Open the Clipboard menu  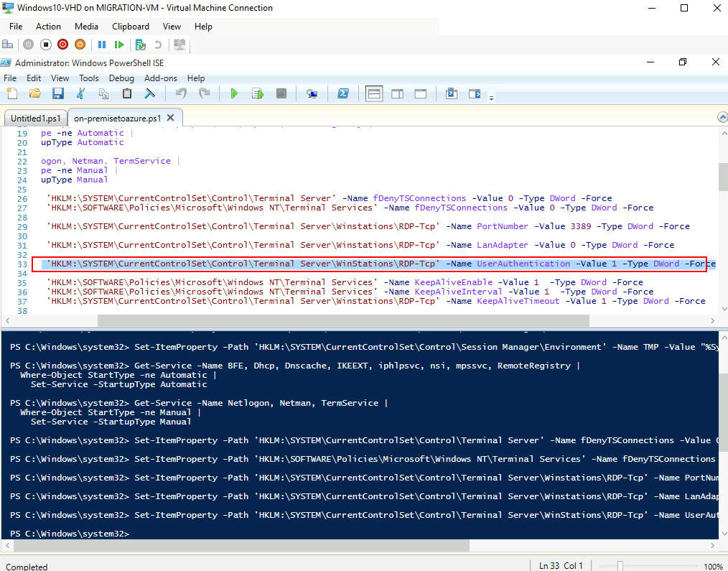131,27
